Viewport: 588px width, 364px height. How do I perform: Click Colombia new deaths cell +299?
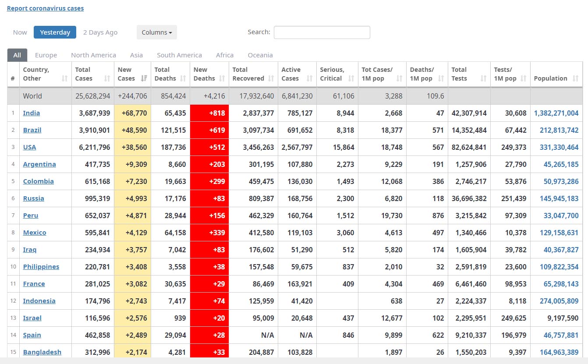209,181
